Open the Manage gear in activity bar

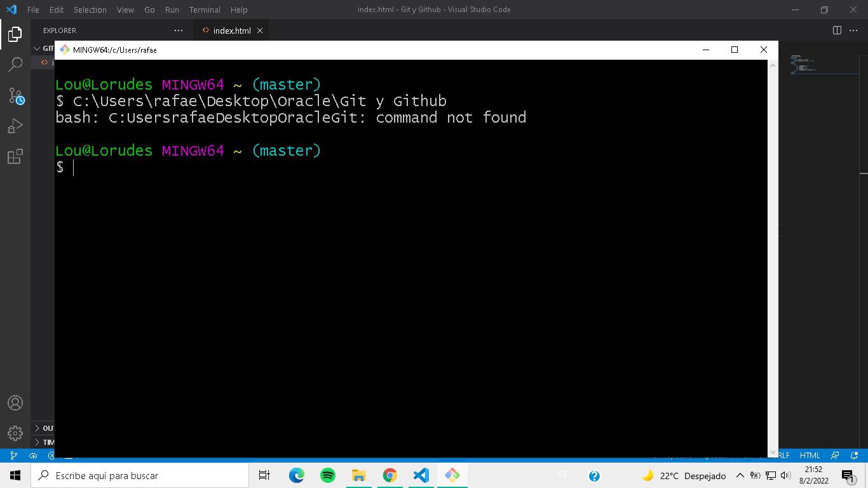15,433
